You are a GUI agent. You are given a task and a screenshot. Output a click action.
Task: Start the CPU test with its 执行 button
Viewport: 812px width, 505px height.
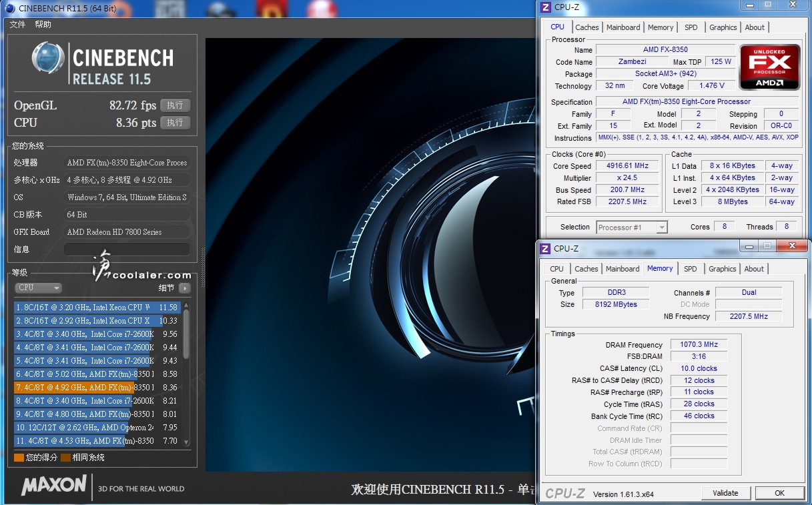coord(175,123)
